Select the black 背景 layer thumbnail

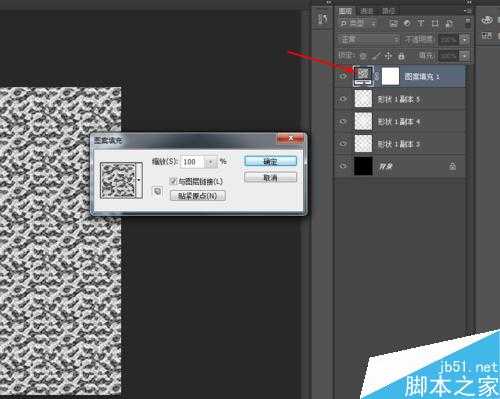point(363,166)
